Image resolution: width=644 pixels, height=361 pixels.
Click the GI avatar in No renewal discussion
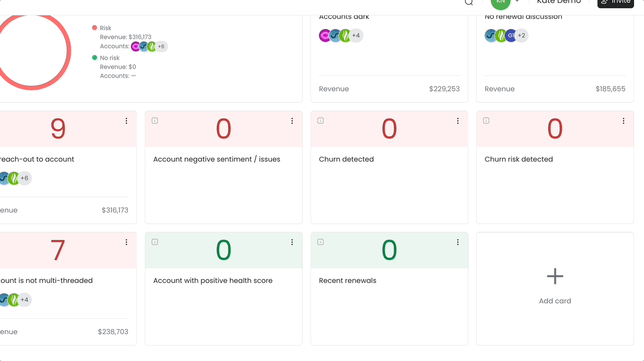click(x=511, y=36)
